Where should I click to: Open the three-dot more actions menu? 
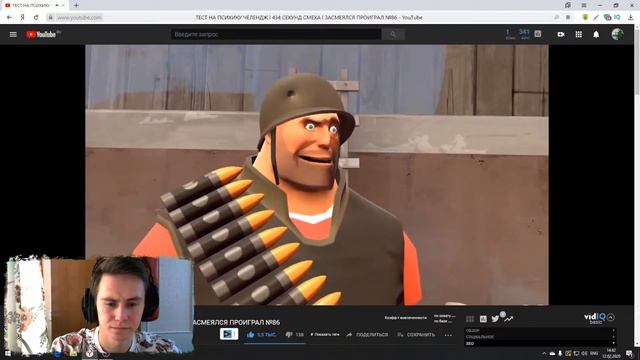(448, 335)
